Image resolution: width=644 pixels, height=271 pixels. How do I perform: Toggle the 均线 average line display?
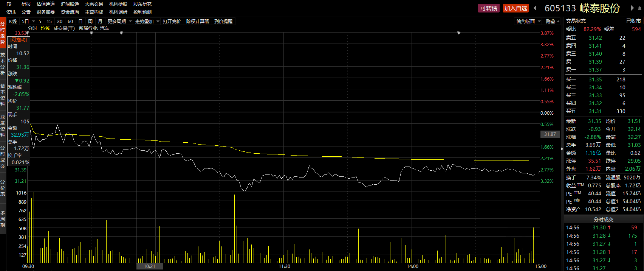coord(45,28)
